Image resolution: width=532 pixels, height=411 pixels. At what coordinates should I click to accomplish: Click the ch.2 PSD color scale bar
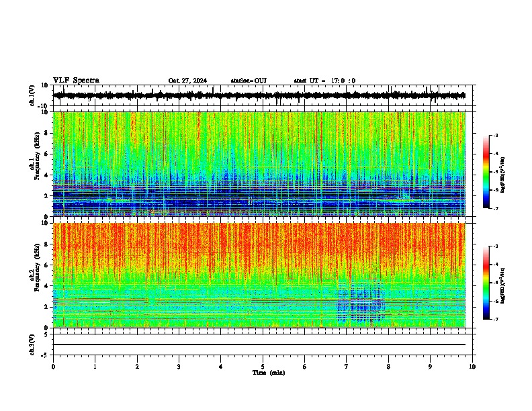tap(486, 283)
